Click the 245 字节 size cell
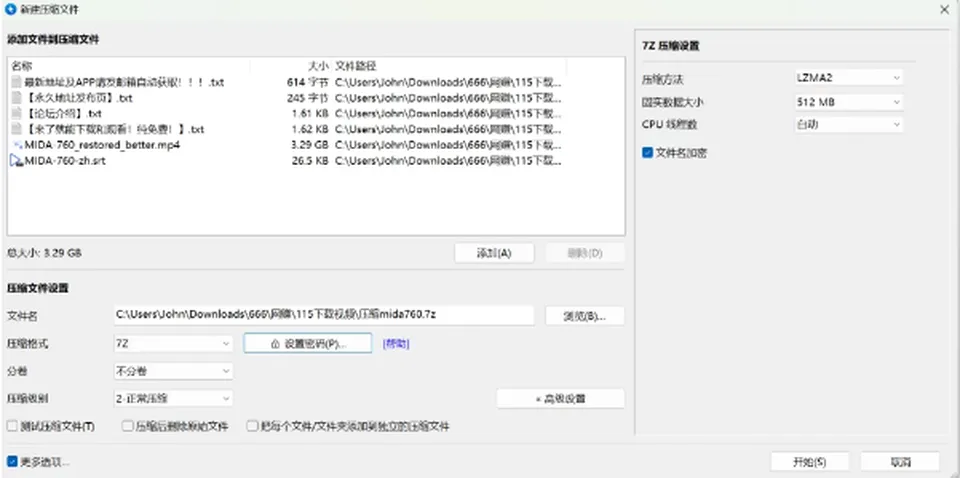 click(x=307, y=98)
